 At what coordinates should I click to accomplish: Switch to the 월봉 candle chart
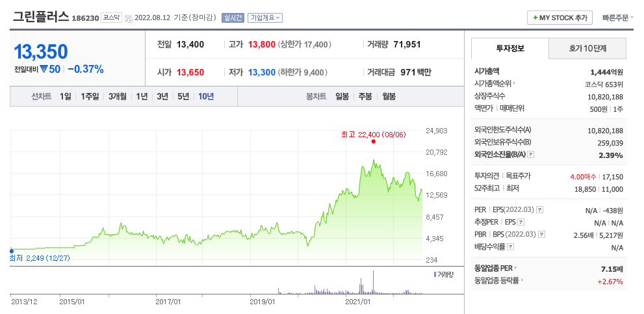[389, 97]
